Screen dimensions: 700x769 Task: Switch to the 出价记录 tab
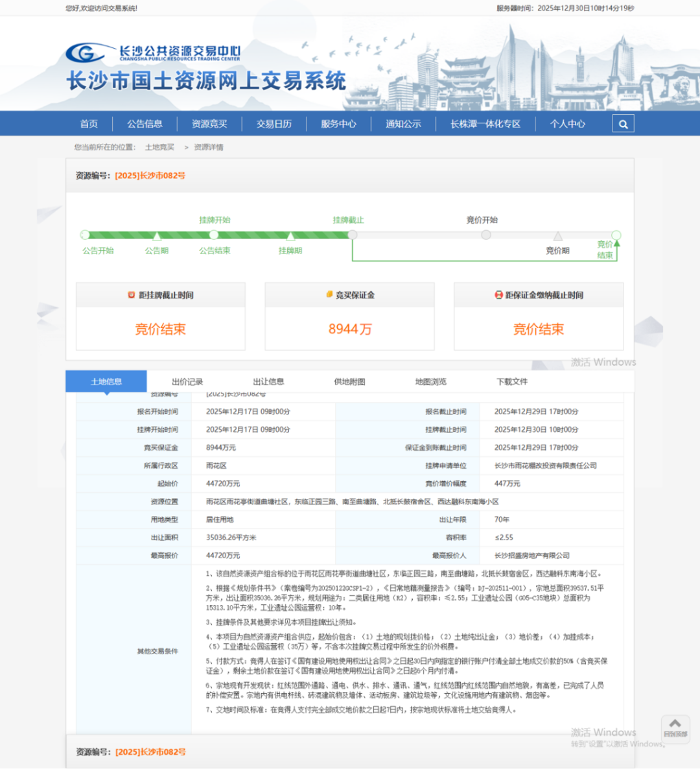tap(187, 382)
